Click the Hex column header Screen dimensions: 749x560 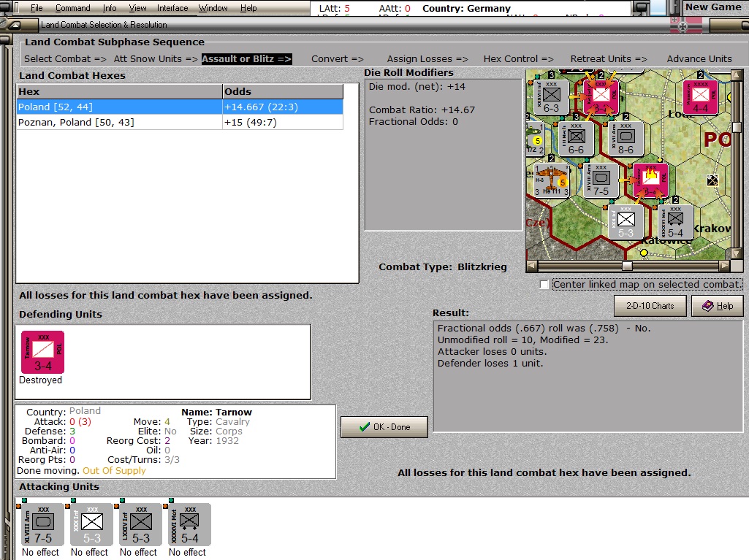pyautogui.click(x=120, y=92)
